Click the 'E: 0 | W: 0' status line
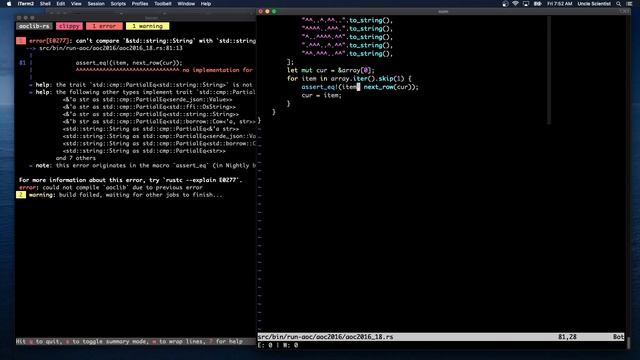 [x=278, y=345]
